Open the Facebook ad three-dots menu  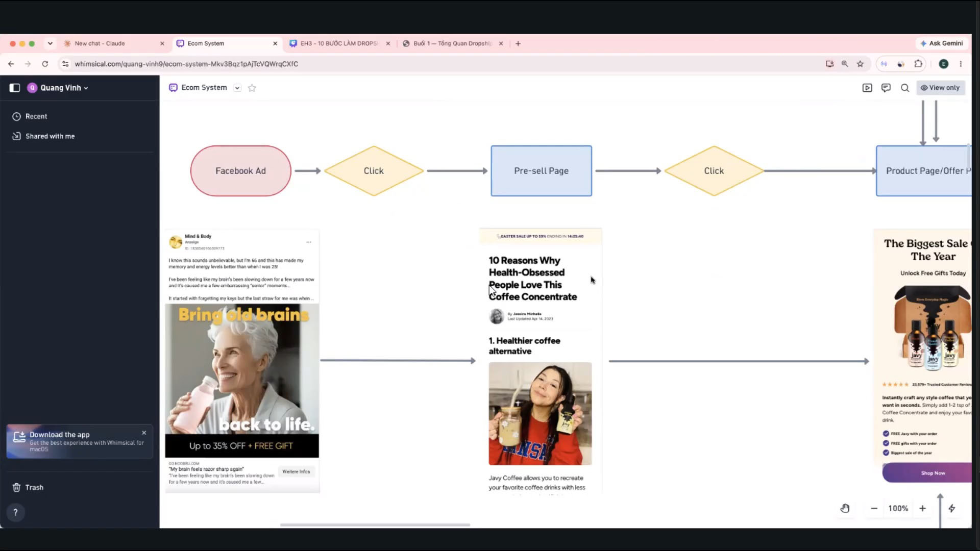(309, 242)
